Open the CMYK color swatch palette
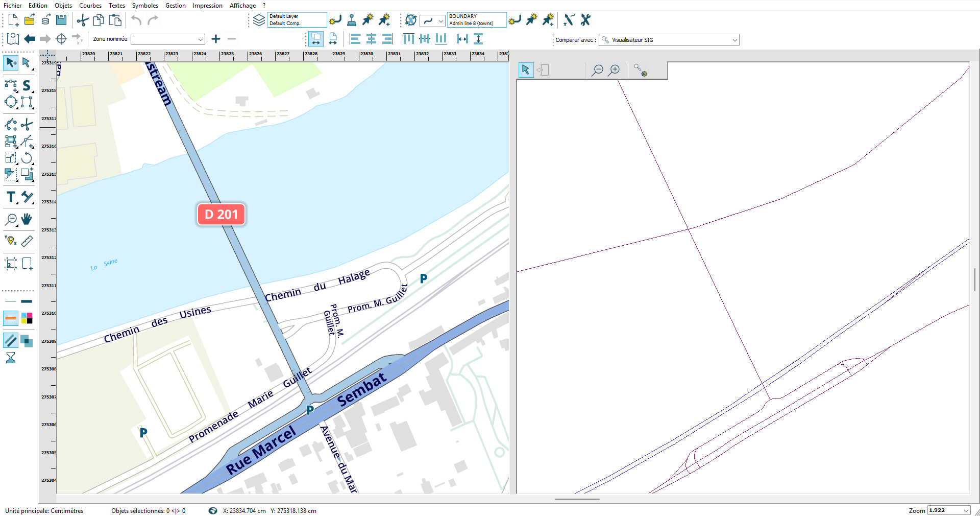The height and width of the screenshot is (516, 980). pyautogui.click(x=27, y=318)
